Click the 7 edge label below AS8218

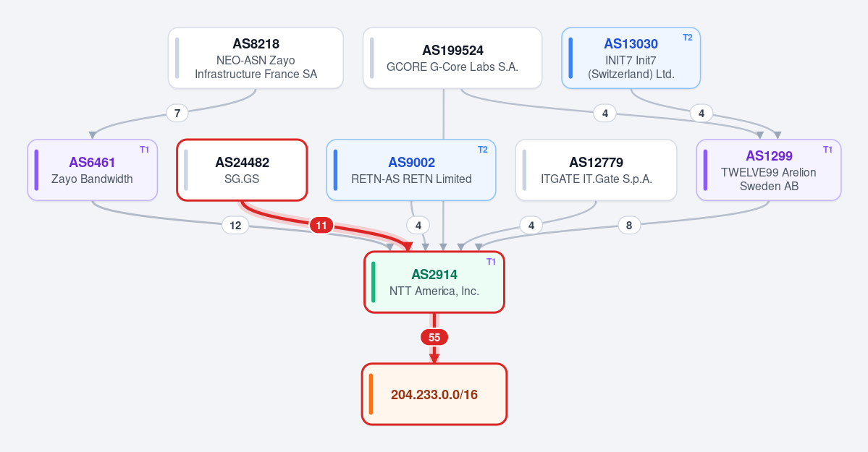point(177,114)
